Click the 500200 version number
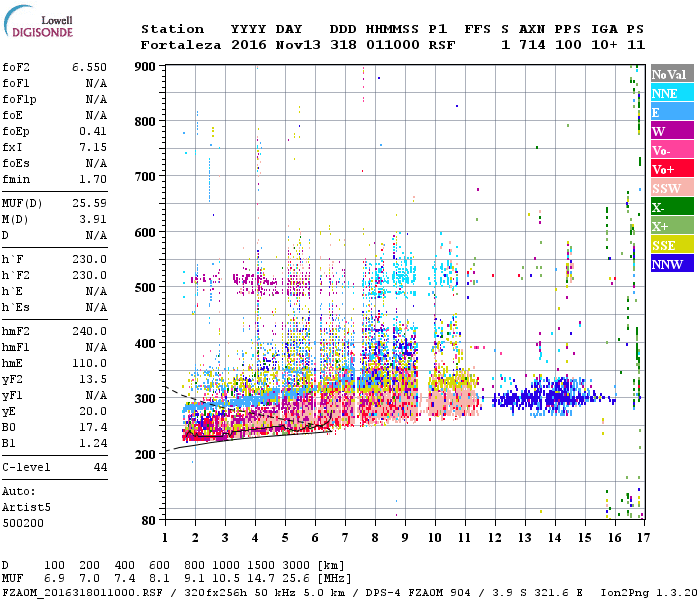This screenshot has width=700, height=600. tap(23, 523)
